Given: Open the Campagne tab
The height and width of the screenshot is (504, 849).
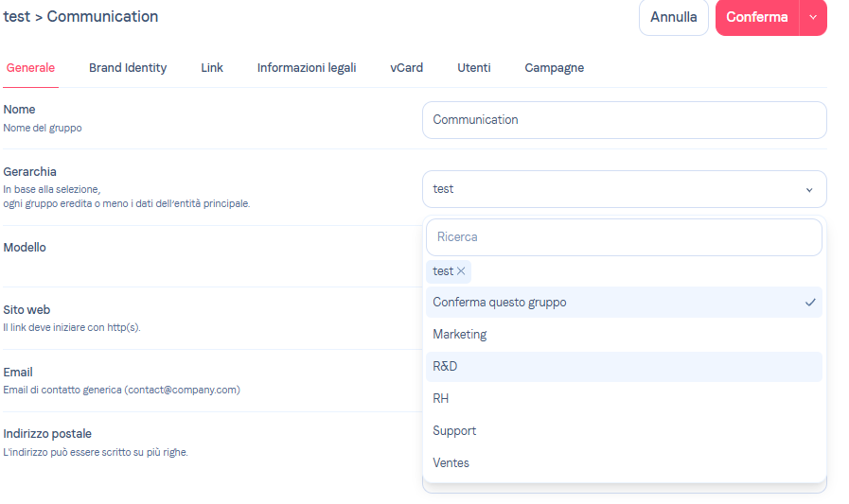Looking at the screenshot, I should [555, 68].
